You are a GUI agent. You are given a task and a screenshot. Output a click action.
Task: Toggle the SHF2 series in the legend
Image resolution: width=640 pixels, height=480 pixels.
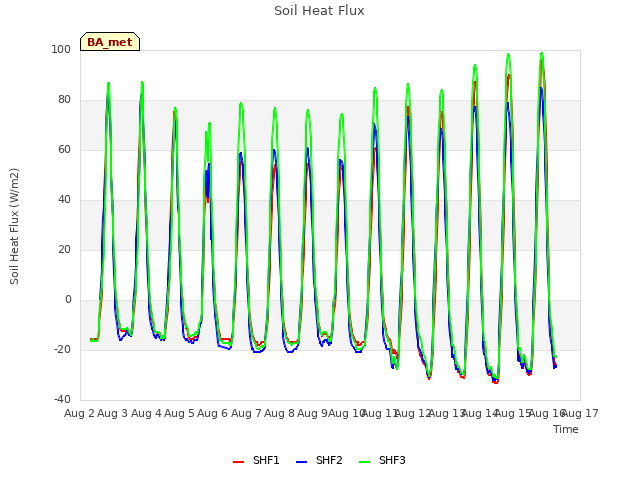[319, 460]
